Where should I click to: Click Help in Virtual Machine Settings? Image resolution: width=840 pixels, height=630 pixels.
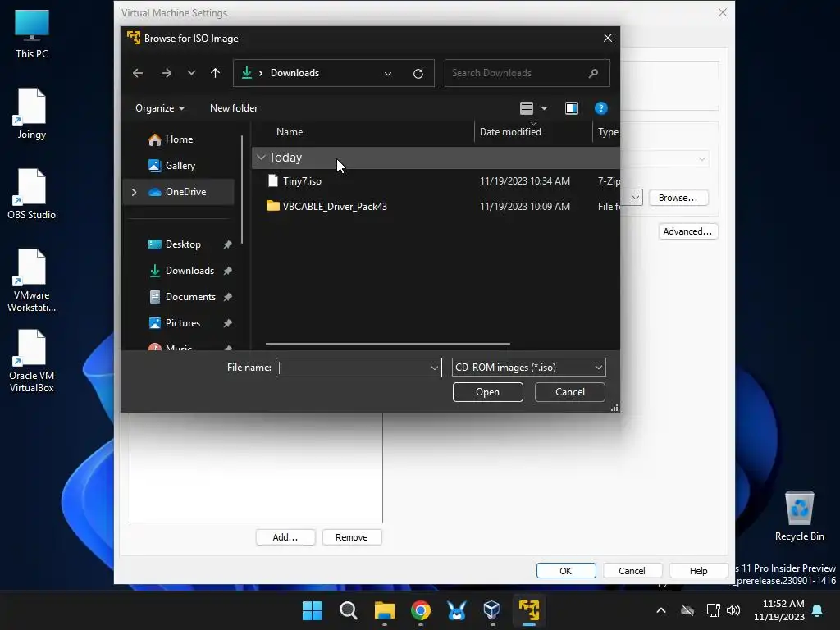tap(699, 571)
